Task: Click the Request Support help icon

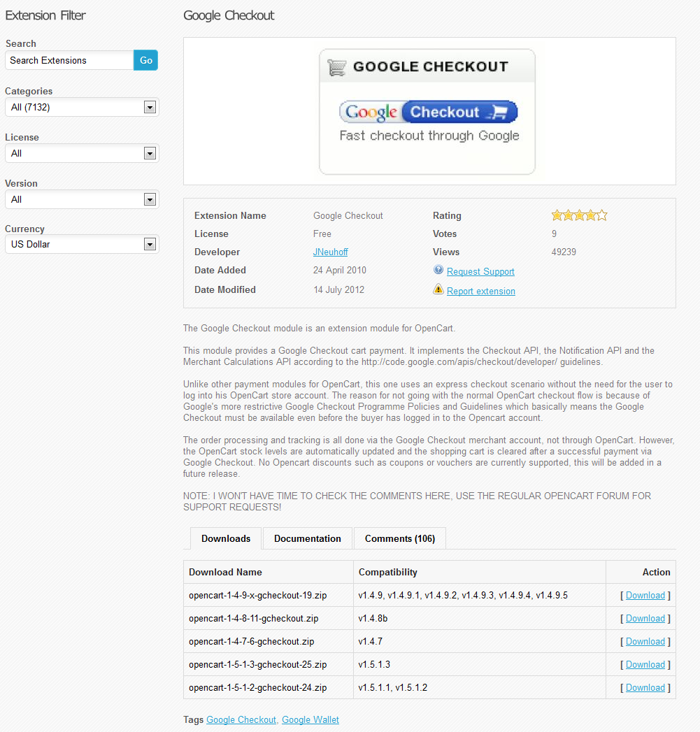Action: pos(438,270)
